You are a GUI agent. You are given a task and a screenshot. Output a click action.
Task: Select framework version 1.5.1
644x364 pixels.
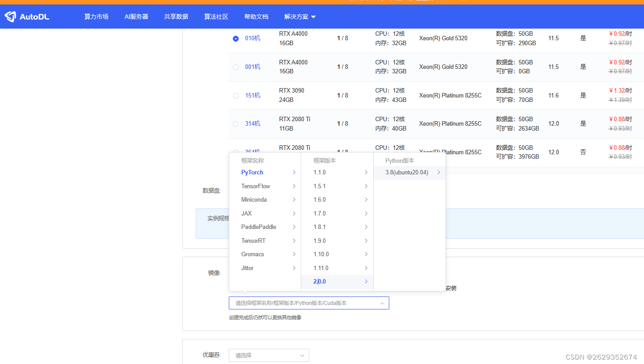coord(337,186)
